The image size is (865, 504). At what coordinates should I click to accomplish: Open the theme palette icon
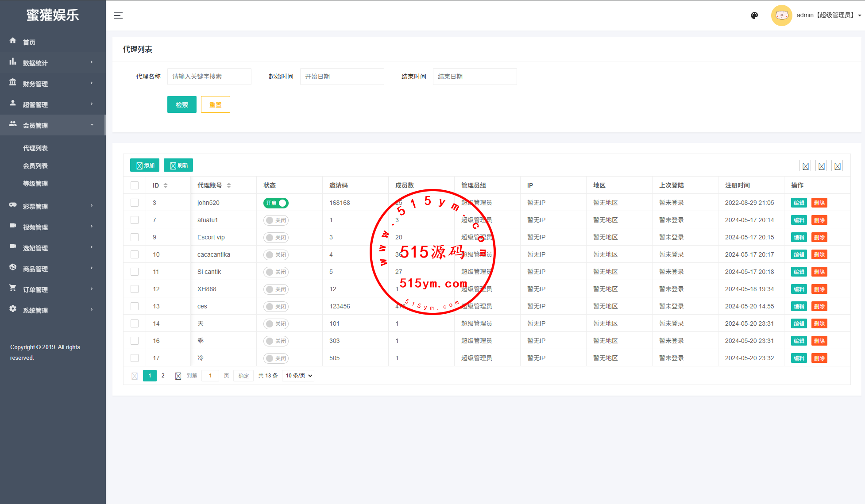(x=754, y=15)
